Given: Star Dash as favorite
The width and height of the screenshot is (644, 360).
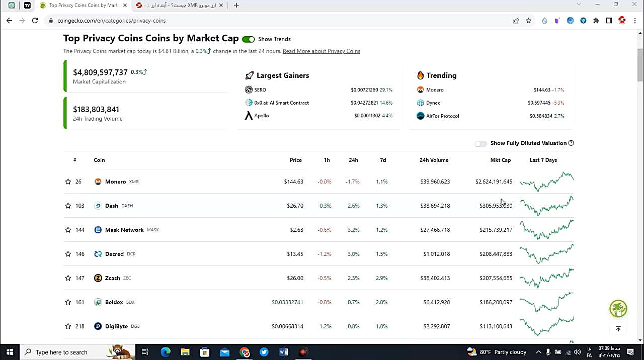Looking at the screenshot, I should [68, 206].
